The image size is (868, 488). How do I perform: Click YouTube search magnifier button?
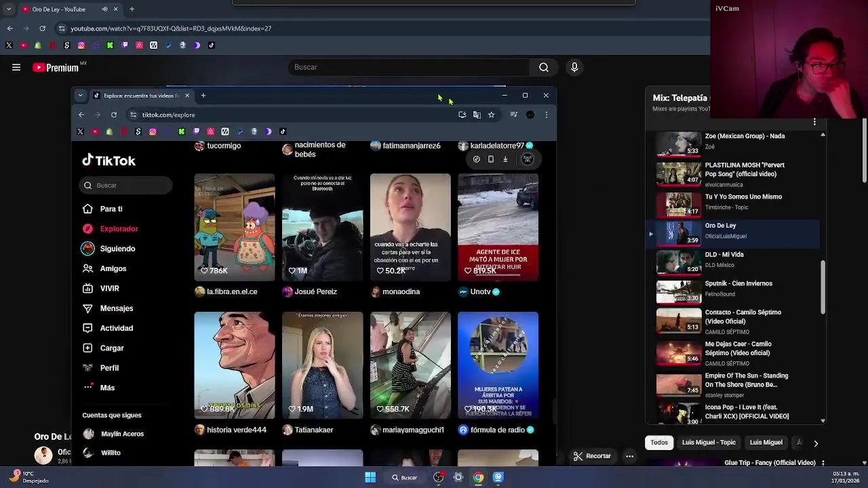coord(544,67)
